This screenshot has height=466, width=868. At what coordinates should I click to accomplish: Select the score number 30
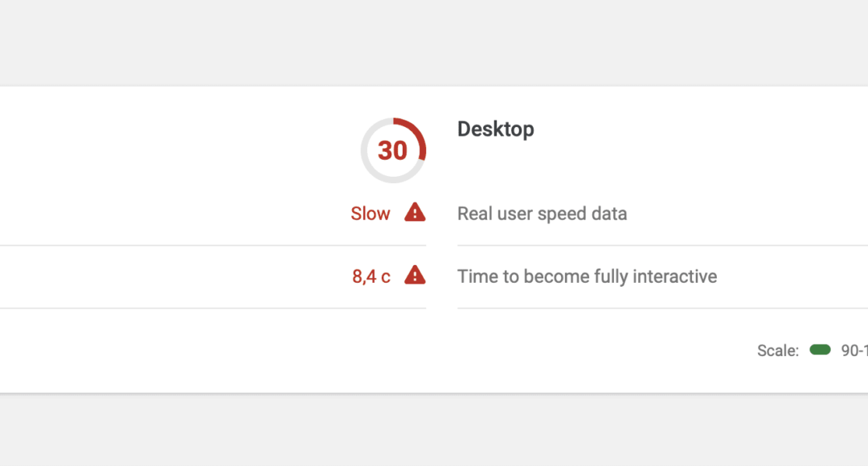point(392,150)
